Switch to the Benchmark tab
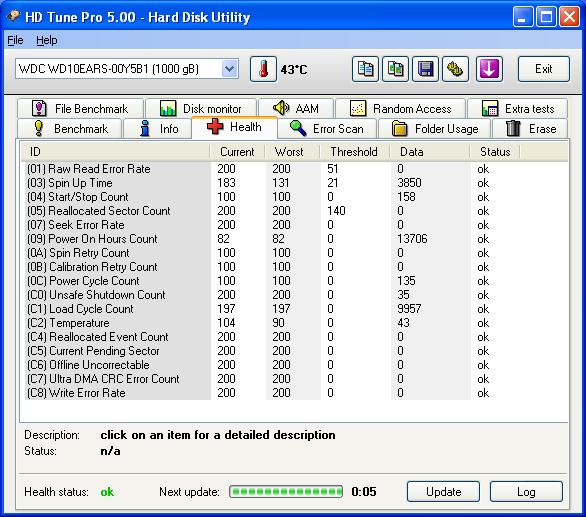This screenshot has width=586, height=517. coord(70,129)
